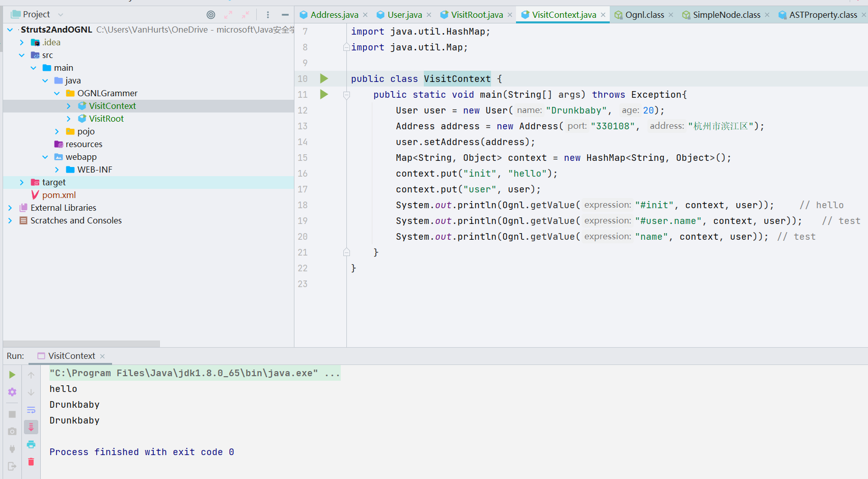Expand the External Libraries node
Viewport: 868px width, 479px height.
[x=10, y=208]
